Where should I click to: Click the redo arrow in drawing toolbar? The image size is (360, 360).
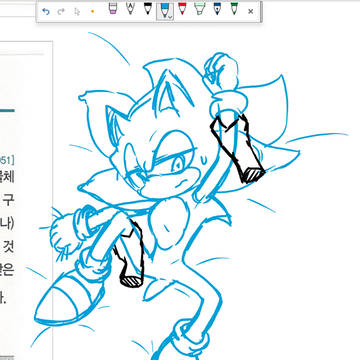pos(61,12)
